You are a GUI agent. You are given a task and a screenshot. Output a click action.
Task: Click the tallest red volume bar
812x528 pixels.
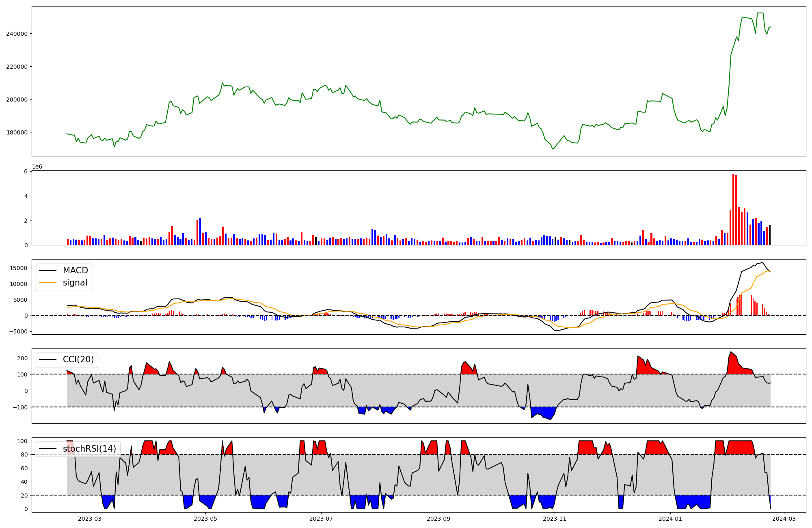tap(733, 209)
